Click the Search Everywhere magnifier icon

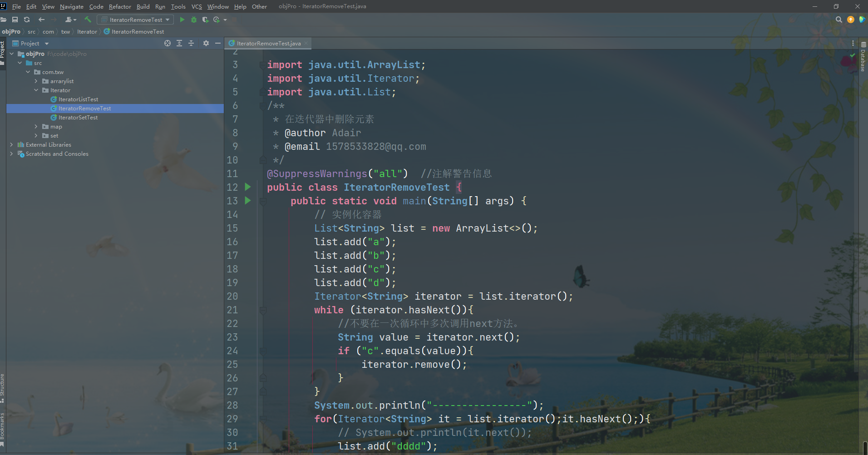click(839, 20)
